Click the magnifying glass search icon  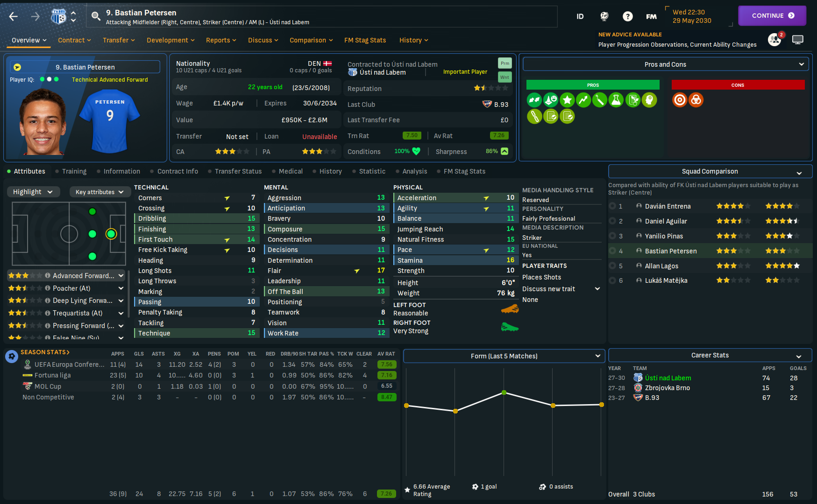pyautogui.click(x=96, y=17)
